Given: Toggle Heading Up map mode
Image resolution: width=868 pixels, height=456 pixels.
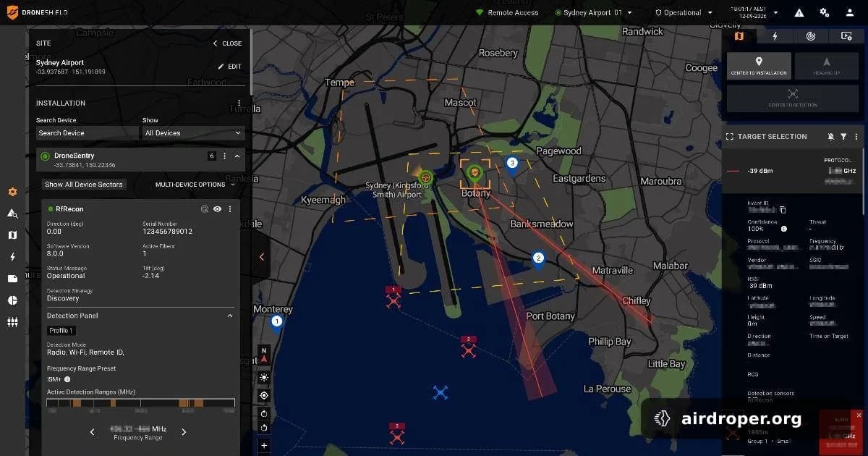Looking at the screenshot, I should click(x=826, y=66).
